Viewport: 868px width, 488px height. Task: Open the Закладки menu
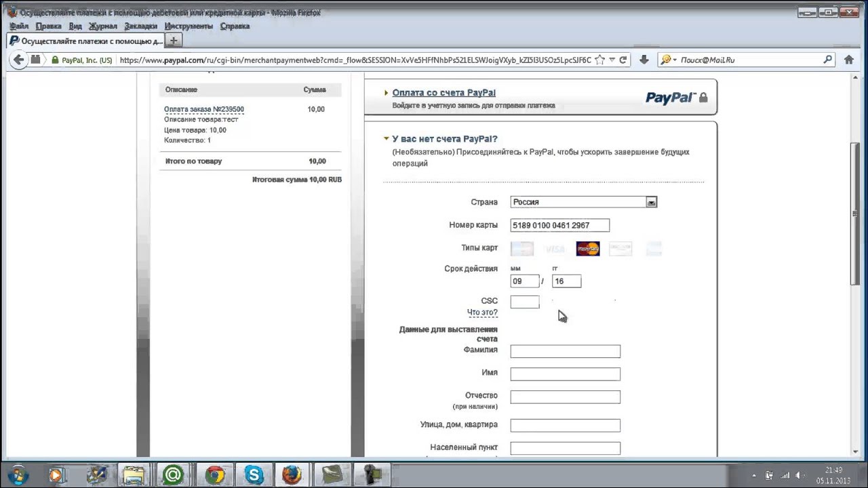[141, 26]
